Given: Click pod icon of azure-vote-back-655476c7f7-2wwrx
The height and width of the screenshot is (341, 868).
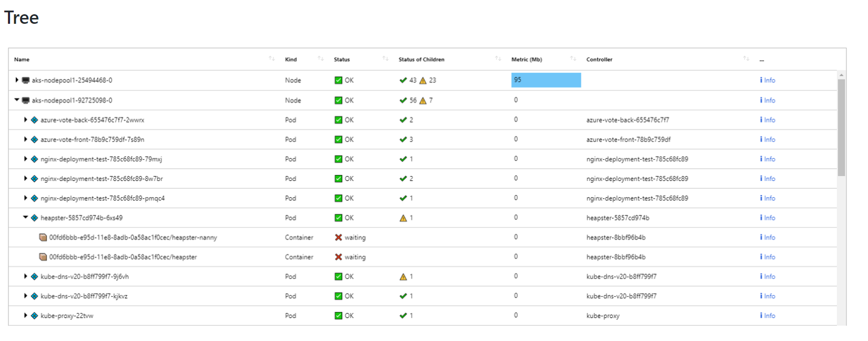Looking at the screenshot, I should [34, 120].
